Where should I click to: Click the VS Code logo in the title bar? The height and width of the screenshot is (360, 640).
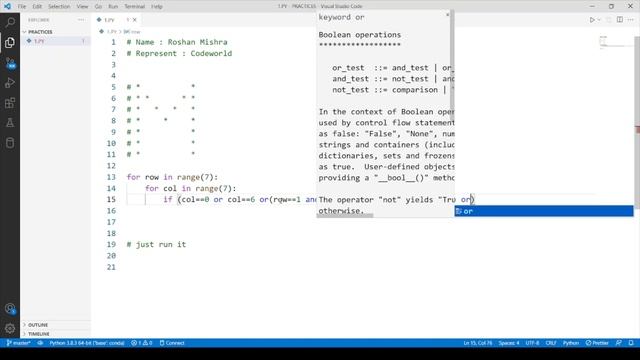tap(7, 6)
